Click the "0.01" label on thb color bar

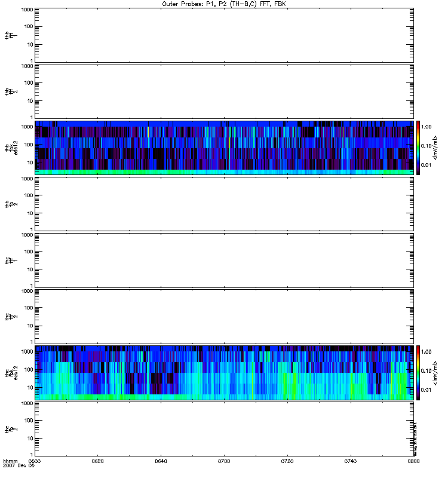click(426, 165)
